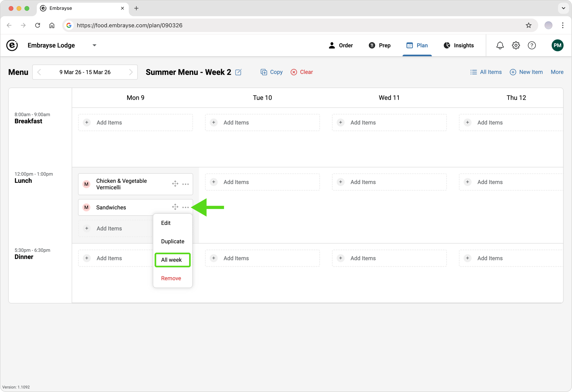Click the move handle on Sandwiches item
This screenshot has width=572, height=392.
175,207
